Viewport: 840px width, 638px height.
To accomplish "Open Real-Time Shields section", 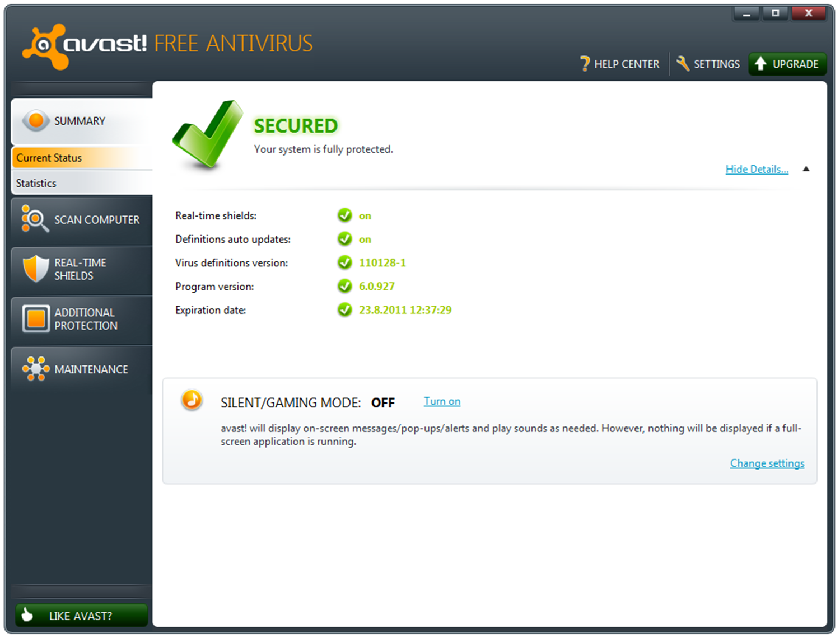I will (82, 269).
